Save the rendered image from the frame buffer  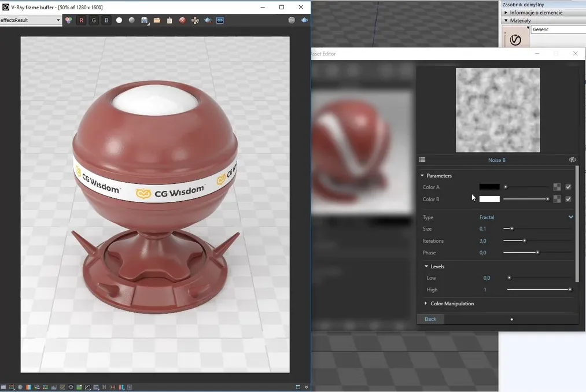[x=143, y=20]
